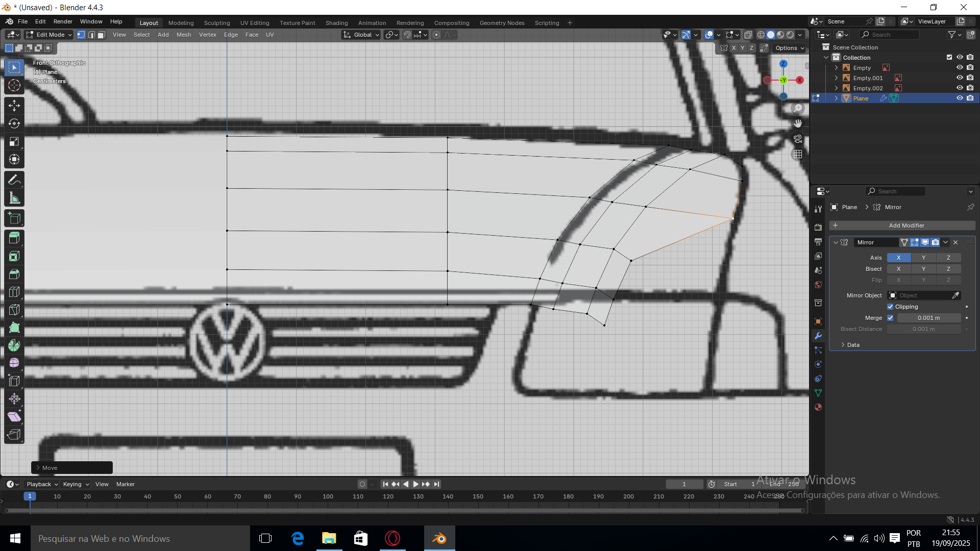This screenshot has height=551, width=980.
Task: Click the Annotate pencil tool
Action: click(14, 180)
